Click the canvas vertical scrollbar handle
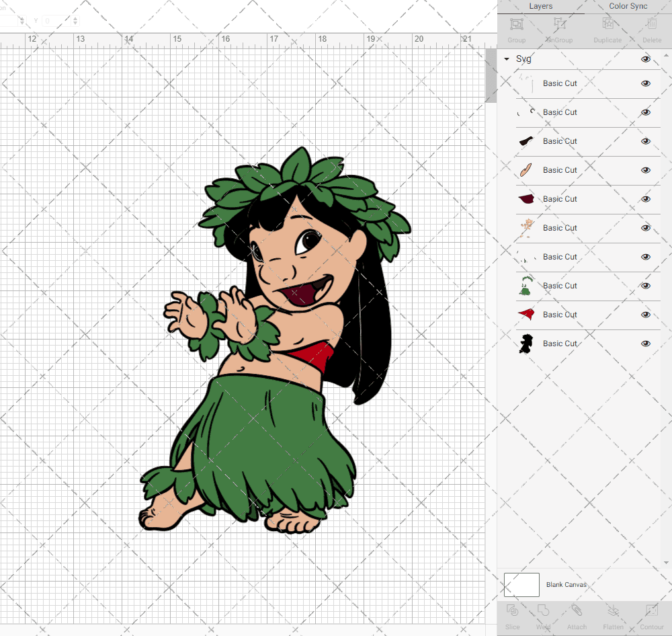672x636 pixels. pos(491,75)
